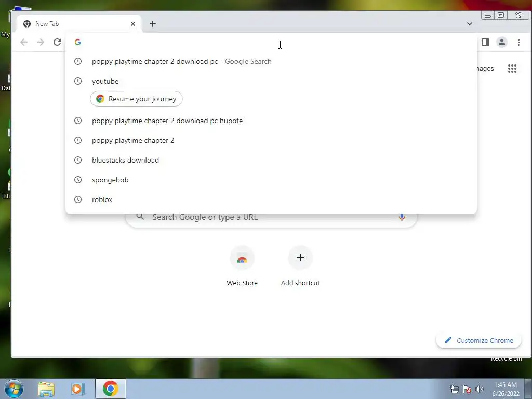The height and width of the screenshot is (399, 532).
Task: Reload the page with the refresh icon
Action: [57, 42]
